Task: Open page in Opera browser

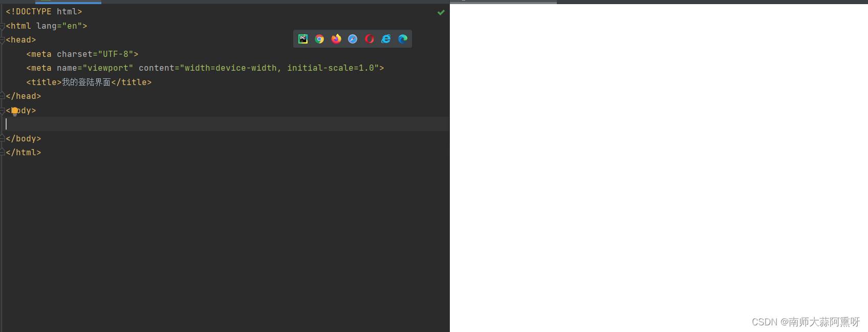Action: (x=370, y=39)
